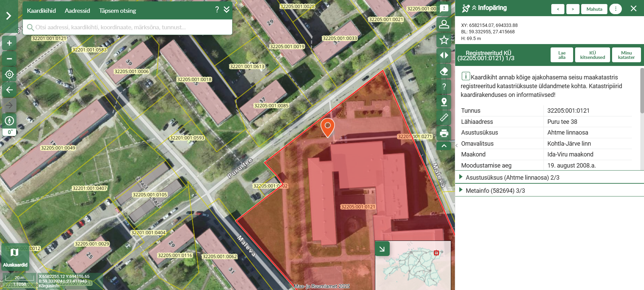The image size is (644, 290).
Task: Open the measuring ruler tool
Action: pos(444,117)
